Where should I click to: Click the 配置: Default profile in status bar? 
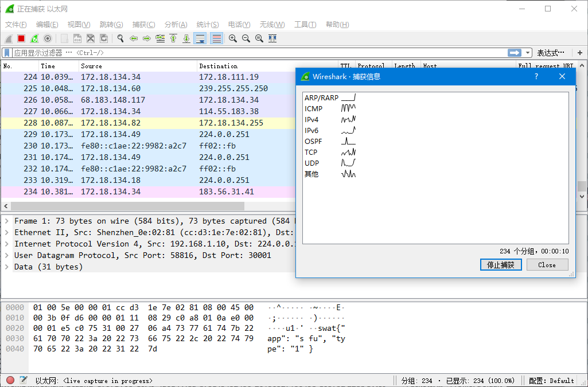click(x=551, y=381)
